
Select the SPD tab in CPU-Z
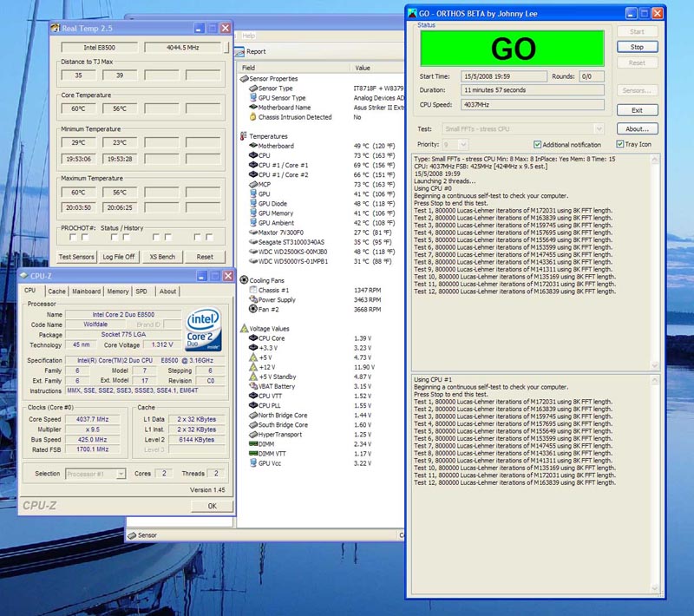tap(141, 292)
